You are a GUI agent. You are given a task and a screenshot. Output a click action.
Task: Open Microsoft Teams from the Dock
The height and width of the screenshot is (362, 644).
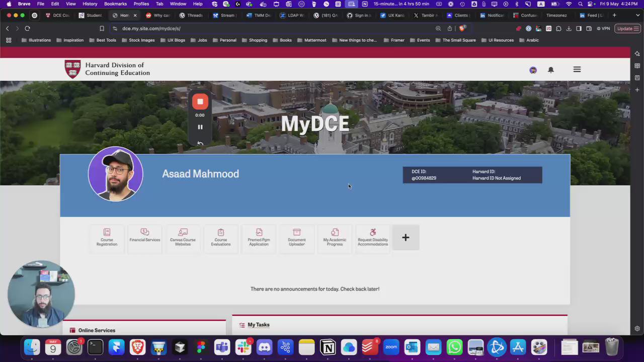pos(222,347)
